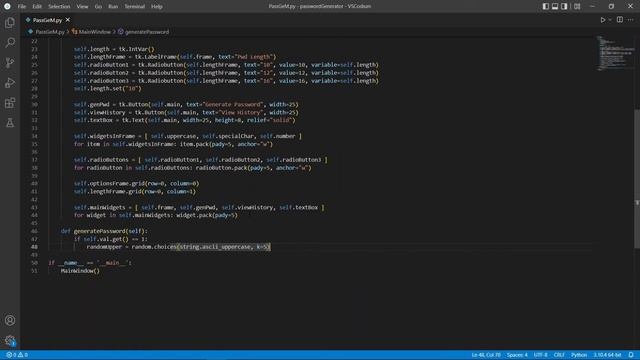
Task: Open the editor More Actions ellipsis
Action: tap(631, 20)
